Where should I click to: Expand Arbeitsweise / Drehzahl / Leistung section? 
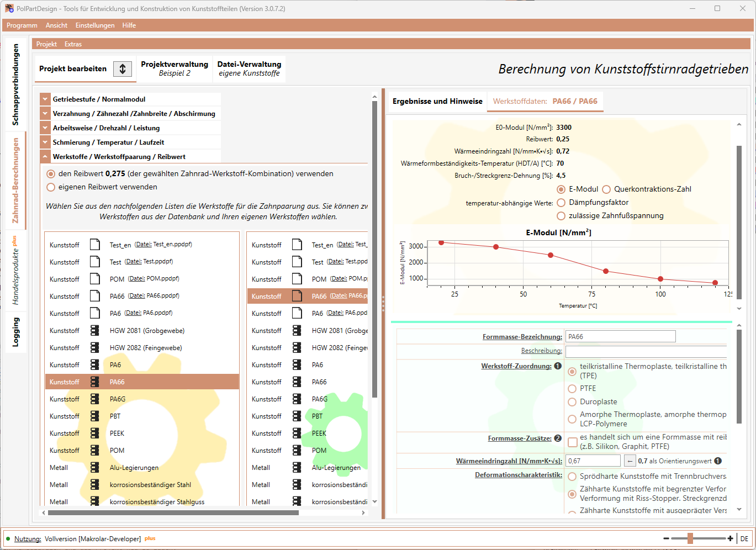pyautogui.click(x=45, y=128)
